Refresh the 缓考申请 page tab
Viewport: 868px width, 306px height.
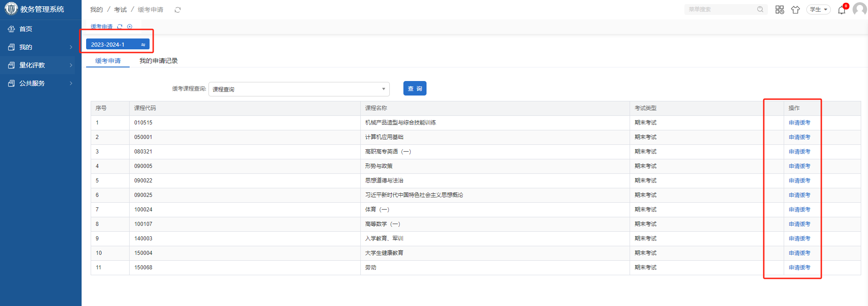click(x=120, y=27)
